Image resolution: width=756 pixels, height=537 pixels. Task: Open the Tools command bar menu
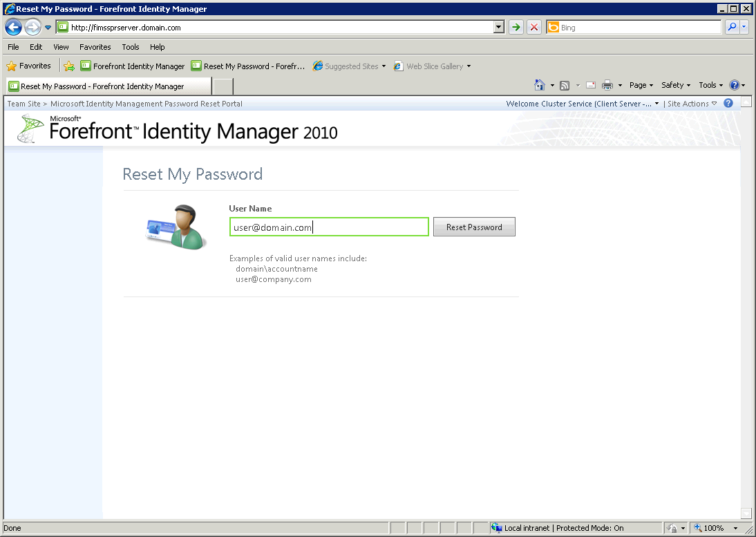pos(710,85)
